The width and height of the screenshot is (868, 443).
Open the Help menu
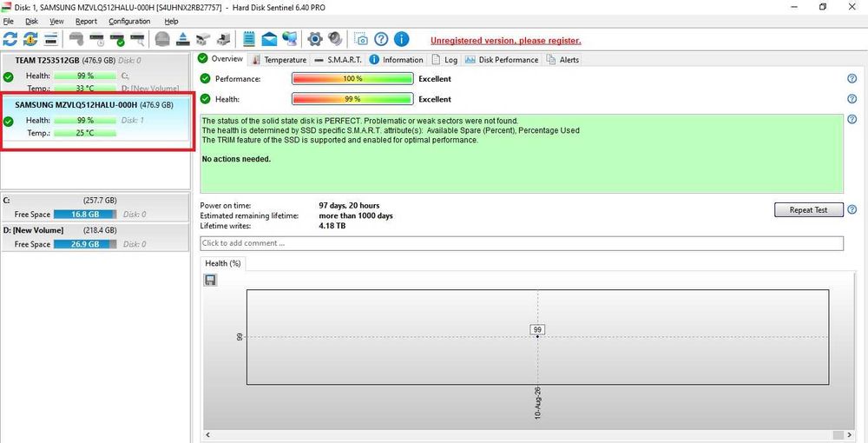[x=172, y=21]
